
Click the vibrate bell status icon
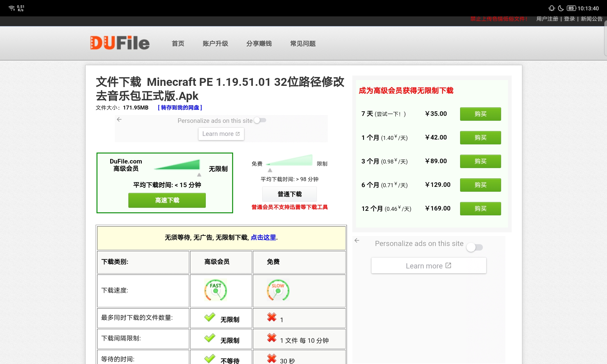(x=552, y=8)
